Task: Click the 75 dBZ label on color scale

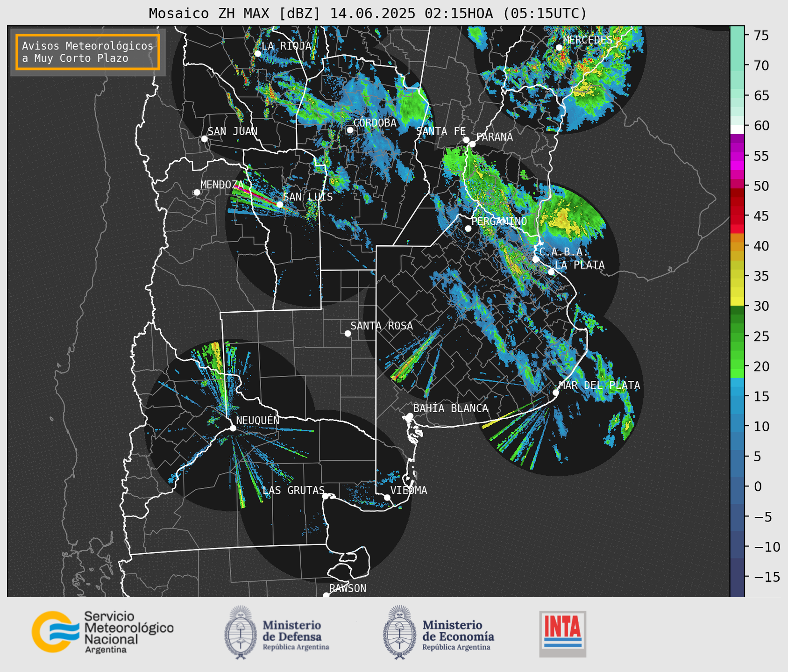Action: 760,36
